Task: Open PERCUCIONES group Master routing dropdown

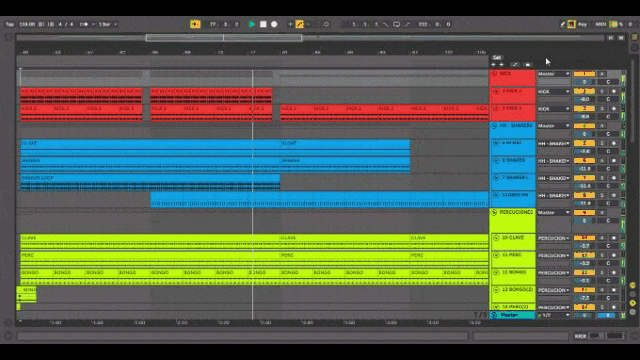Action: [553, 212]
